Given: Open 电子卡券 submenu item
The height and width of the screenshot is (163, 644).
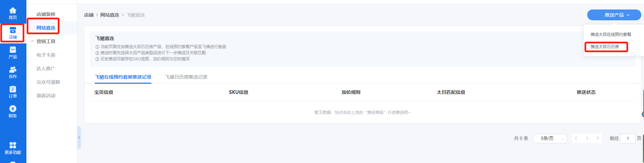Looking at the screenshot, I should click(x=46, y=55).
